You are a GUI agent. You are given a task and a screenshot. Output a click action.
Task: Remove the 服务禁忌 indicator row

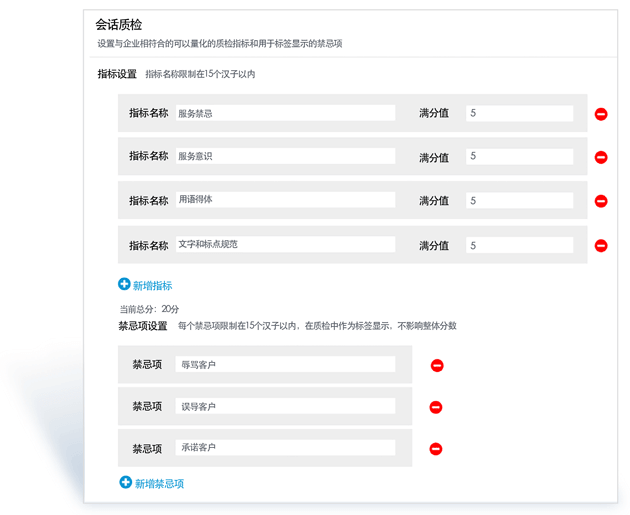click(601, 114)
